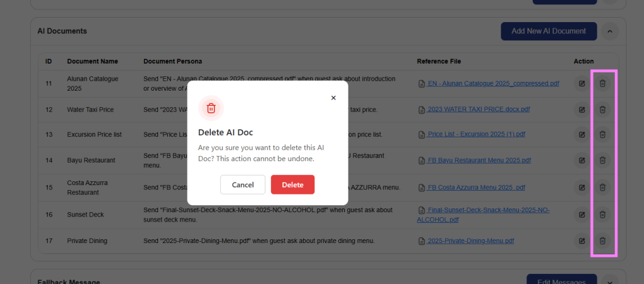Click trash icon for Alunan Catalogue row
Viewport: 644px width, 284px height.
point(602,83)
